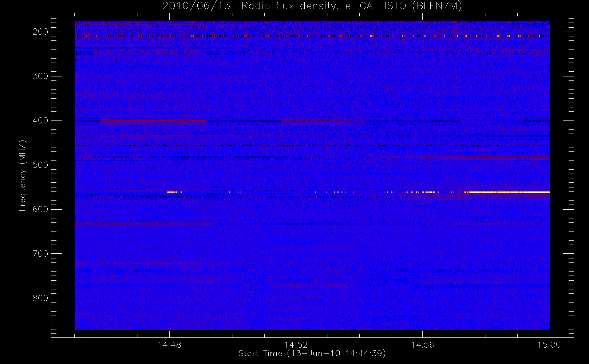Click the 14:56 time axis label
This screenshot has height=364, width=589.
[x=423, y=344]
